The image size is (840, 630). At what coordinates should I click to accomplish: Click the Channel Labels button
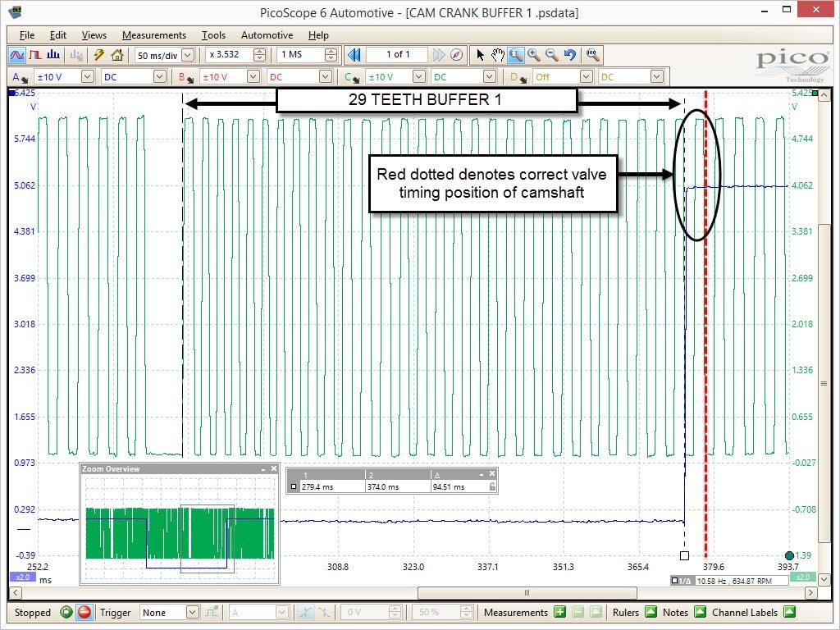coord(790,612)
